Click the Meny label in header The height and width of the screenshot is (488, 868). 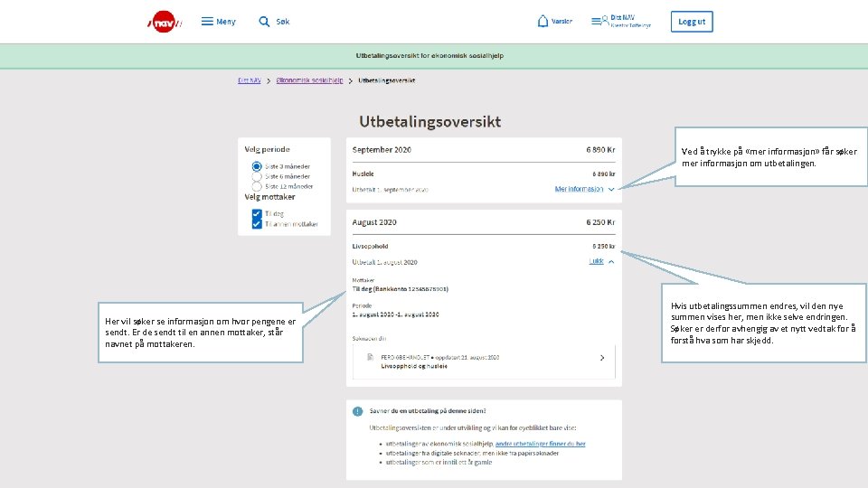226,22
